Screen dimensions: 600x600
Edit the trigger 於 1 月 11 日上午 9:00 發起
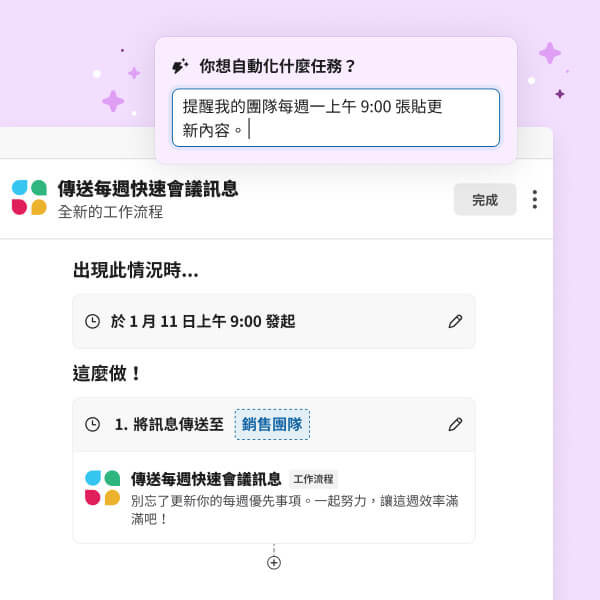tap(455, 321)
